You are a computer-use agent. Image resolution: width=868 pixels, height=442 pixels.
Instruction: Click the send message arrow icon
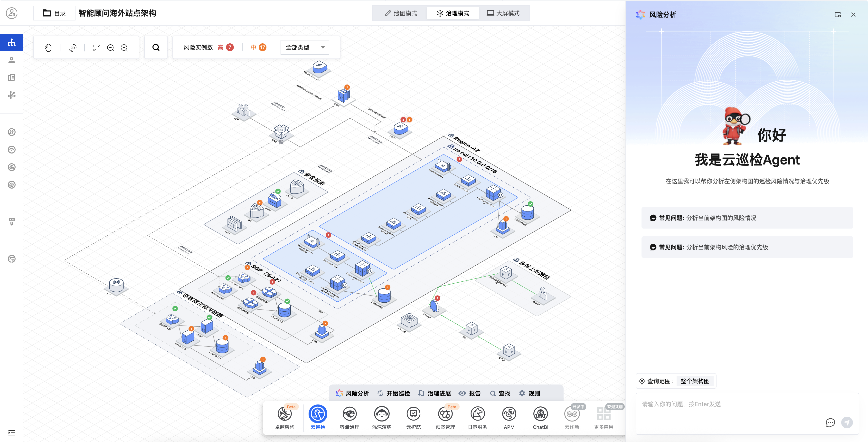(847, 422)
